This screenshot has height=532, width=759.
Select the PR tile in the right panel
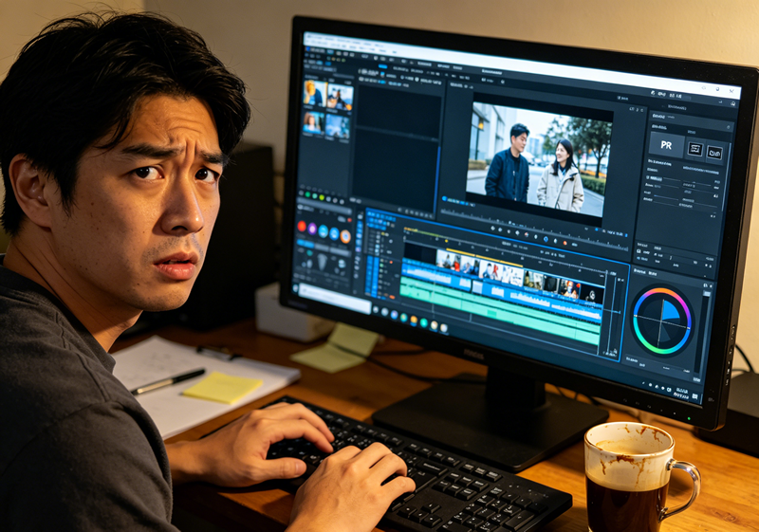coord(666,145)
